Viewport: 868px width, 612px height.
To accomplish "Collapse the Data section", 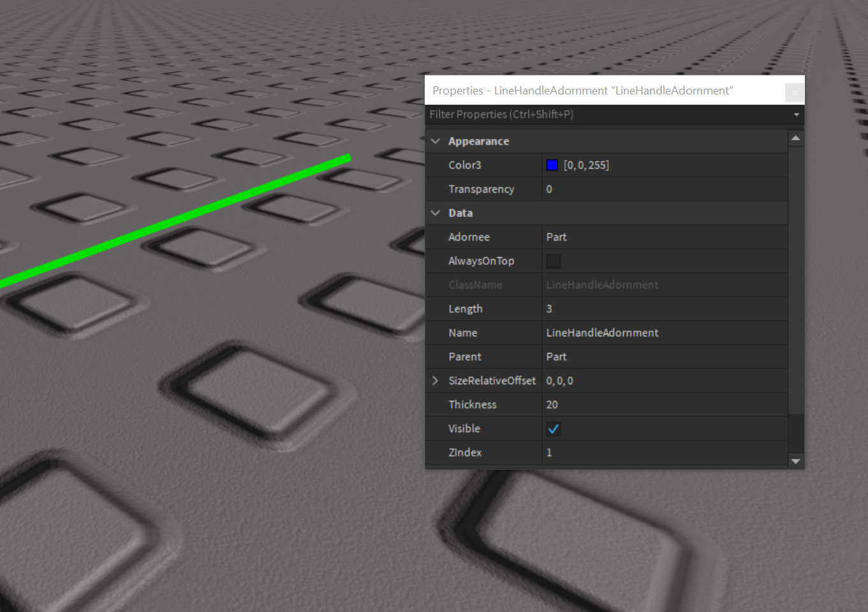I will pyautogui.click(x=435, y=213).
